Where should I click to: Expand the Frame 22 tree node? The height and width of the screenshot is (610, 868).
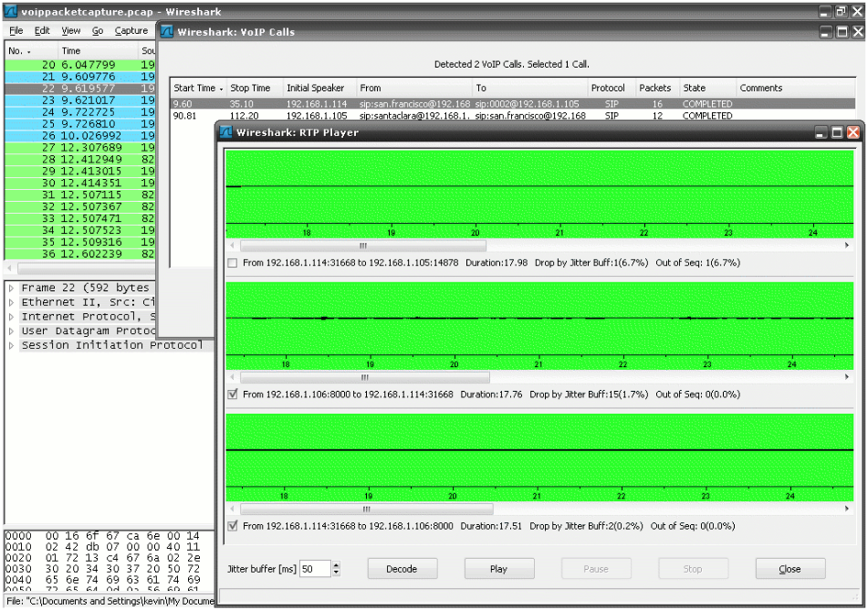(11, 288)
